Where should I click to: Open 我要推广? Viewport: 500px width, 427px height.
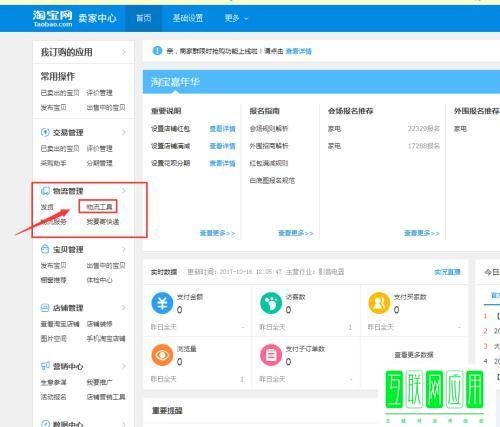tap(99, 382)
